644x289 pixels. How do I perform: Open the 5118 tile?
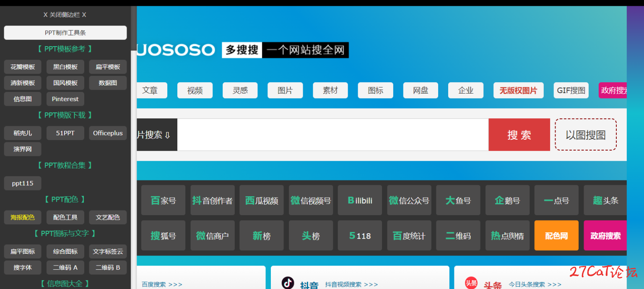[x=360, y=235]
